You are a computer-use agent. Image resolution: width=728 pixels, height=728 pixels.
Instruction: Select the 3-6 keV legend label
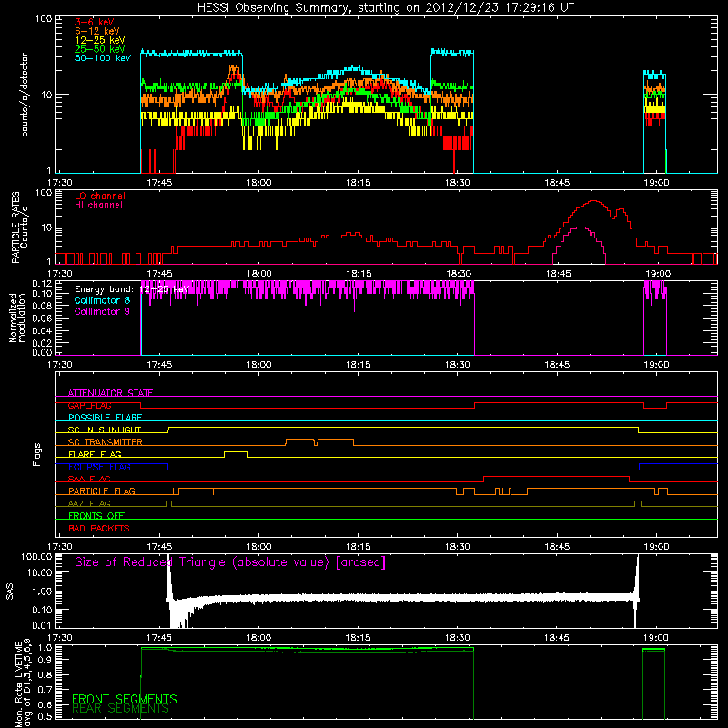click(95, 22)
